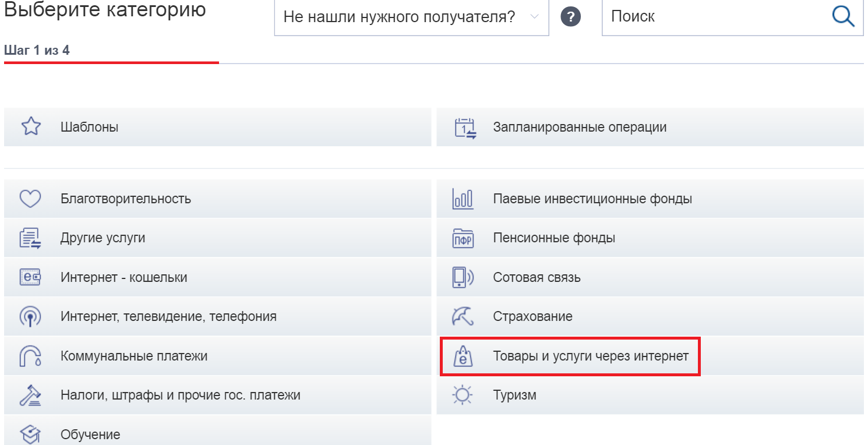Click the star icon next to Шаблоны
Image resolution: width=868 pixels, height=445 pixels.
[30, 127]
